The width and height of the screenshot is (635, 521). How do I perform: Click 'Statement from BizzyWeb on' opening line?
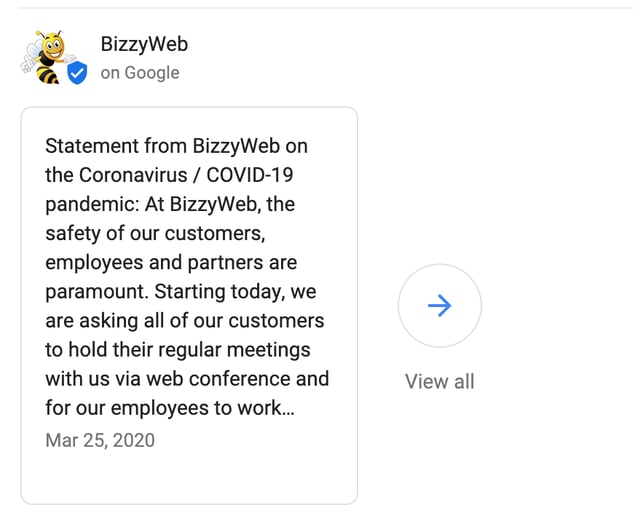(177, 146)
